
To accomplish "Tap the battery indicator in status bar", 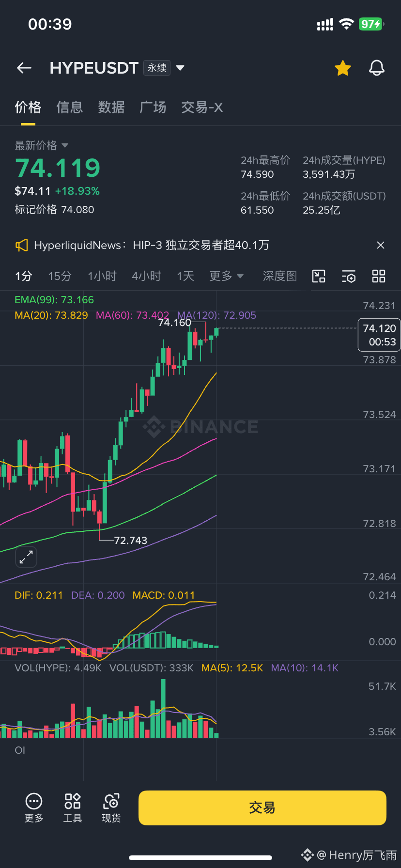I will pos(371,24).
